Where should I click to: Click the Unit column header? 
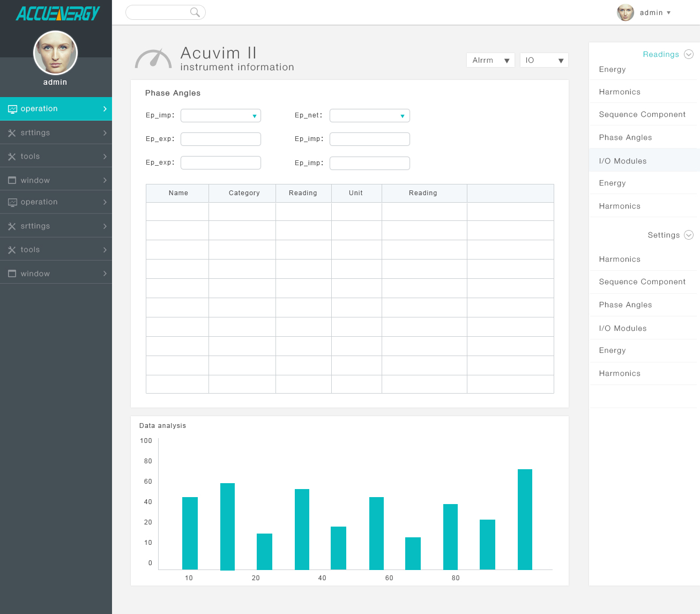pyautogui.click(x=356, y=193)
